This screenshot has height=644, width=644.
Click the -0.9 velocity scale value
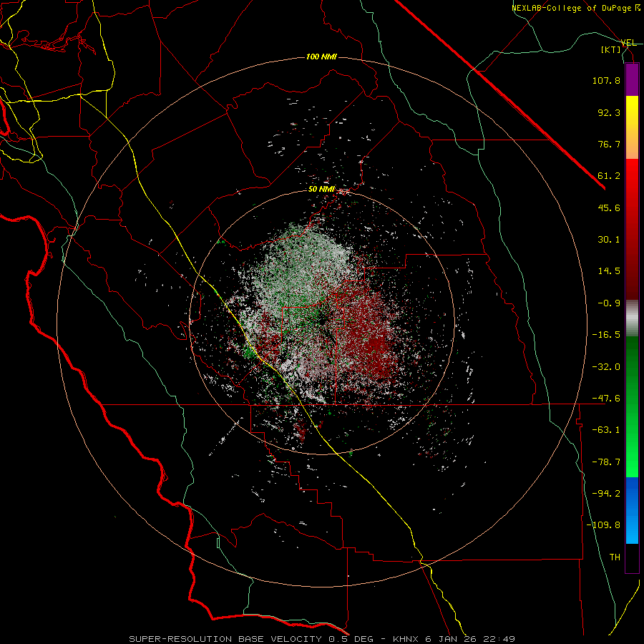(x=609, y=303)
